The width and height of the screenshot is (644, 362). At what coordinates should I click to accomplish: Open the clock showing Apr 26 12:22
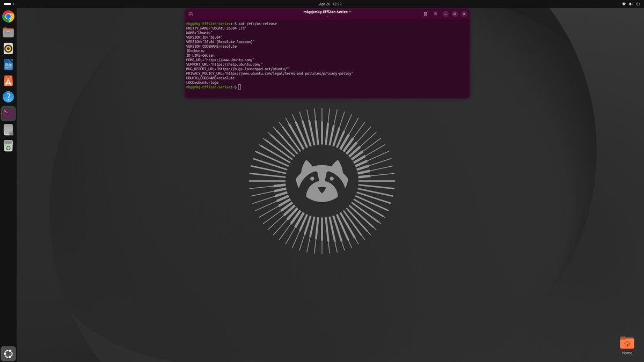tap(330, 4)
